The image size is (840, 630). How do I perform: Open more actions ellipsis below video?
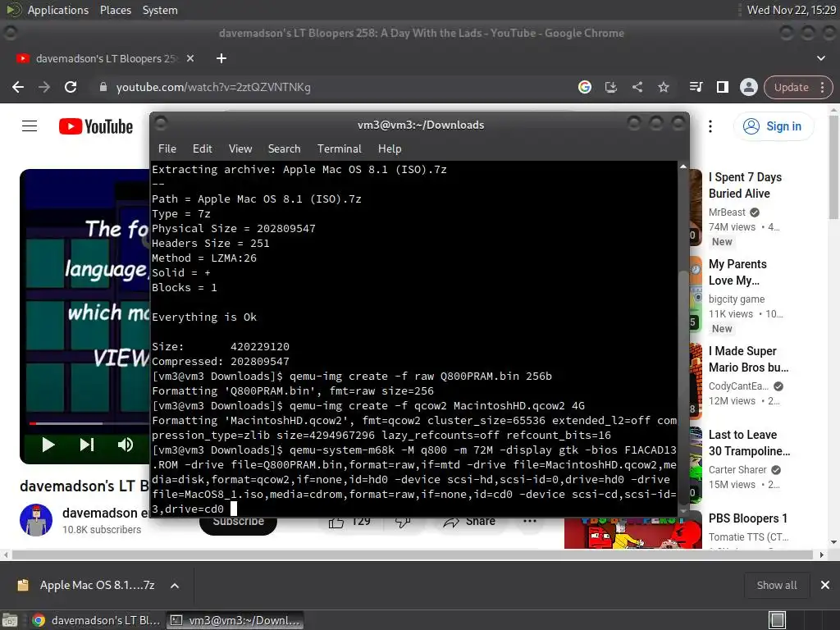pyautogui.click(x=530, y=521)
